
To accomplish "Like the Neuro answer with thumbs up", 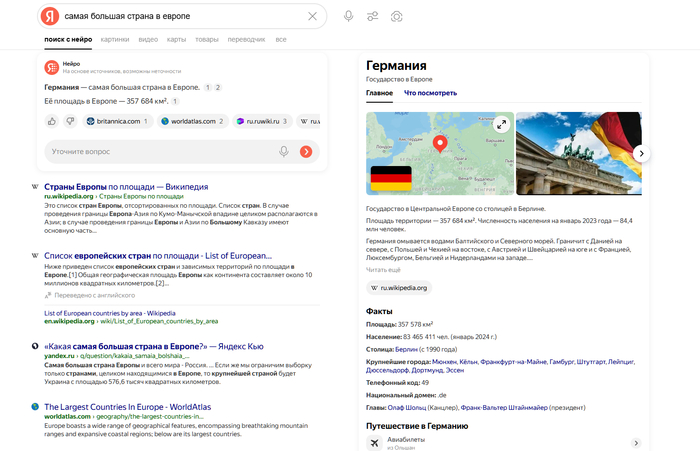I will pos(52,121).
